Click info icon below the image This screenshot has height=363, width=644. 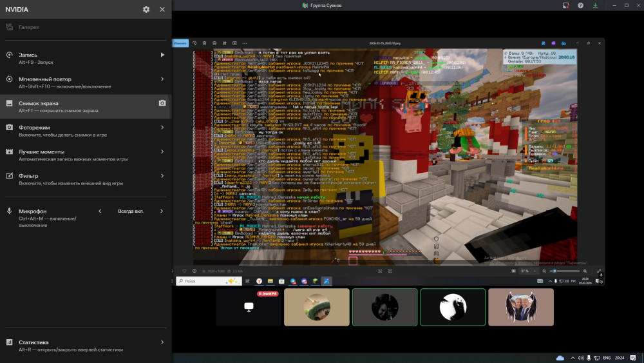click(194, 271)
